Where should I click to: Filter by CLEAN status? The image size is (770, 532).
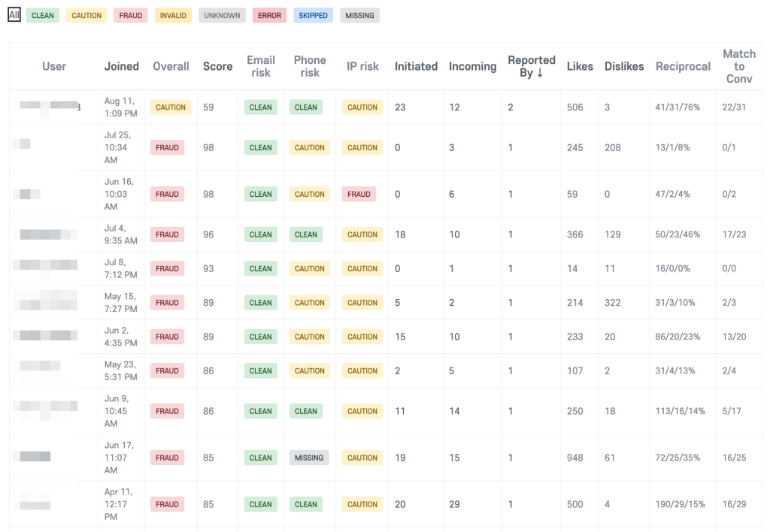tap(43, 15)
